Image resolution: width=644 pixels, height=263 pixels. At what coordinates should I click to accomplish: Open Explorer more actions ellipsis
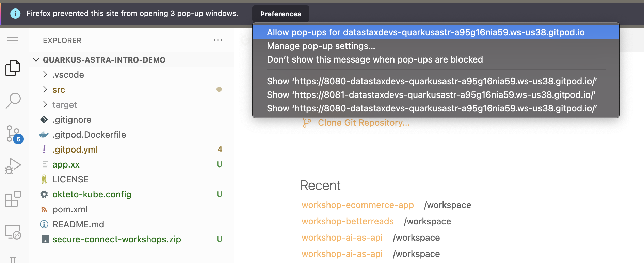(218, 40)
